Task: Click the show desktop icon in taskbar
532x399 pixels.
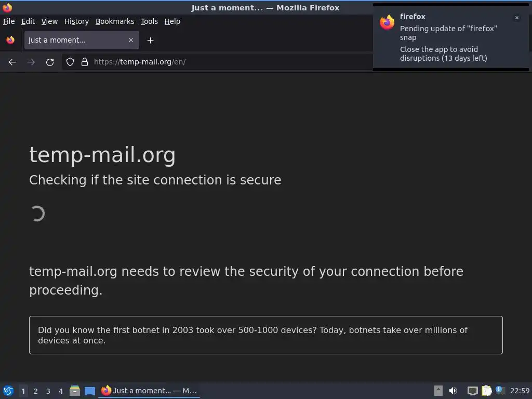Action: point(89,391)
